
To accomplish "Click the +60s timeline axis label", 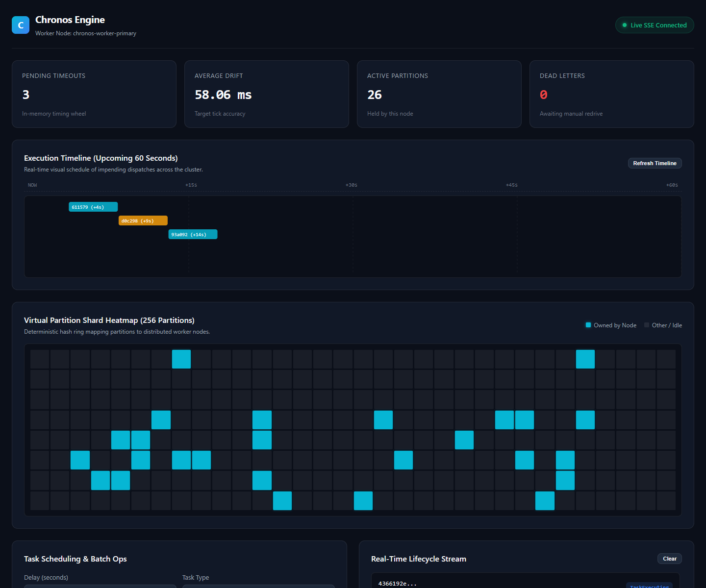I will (672, 185).
